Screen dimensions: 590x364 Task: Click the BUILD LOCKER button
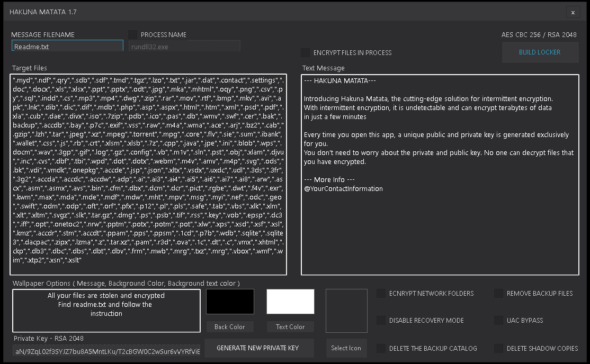[540, 52]
